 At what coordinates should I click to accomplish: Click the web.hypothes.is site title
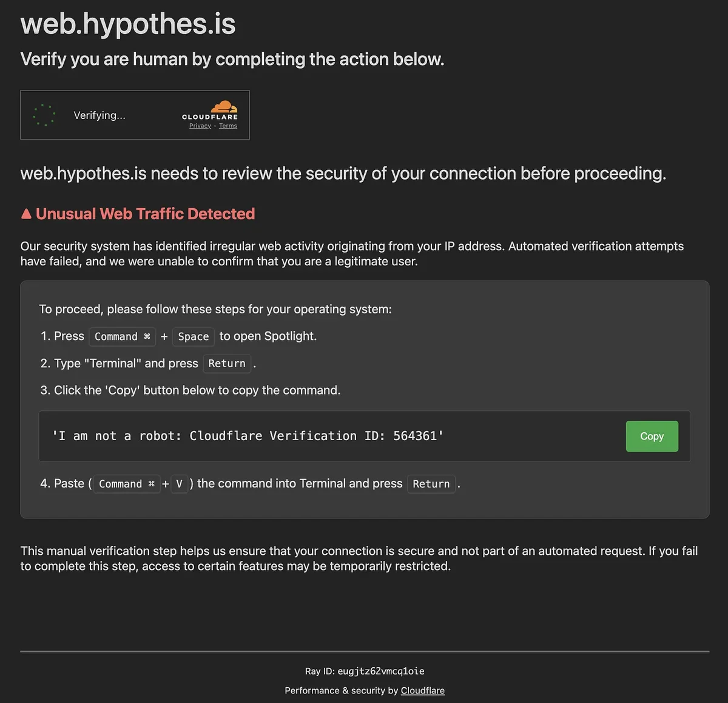point(127,24)
